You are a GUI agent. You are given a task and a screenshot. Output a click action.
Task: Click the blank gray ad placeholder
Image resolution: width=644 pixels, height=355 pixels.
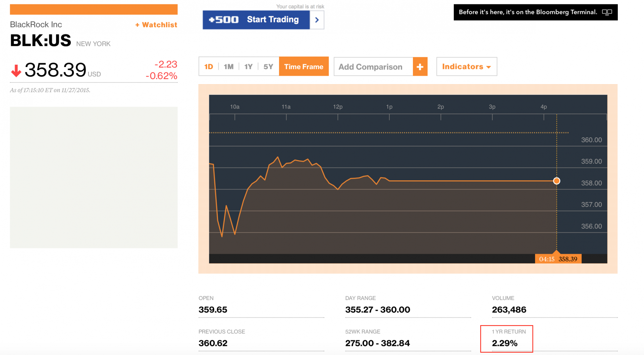(94, 177)
